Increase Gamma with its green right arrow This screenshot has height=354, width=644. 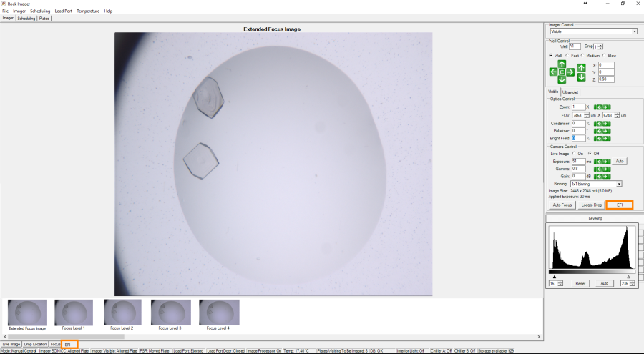(606, 169)
